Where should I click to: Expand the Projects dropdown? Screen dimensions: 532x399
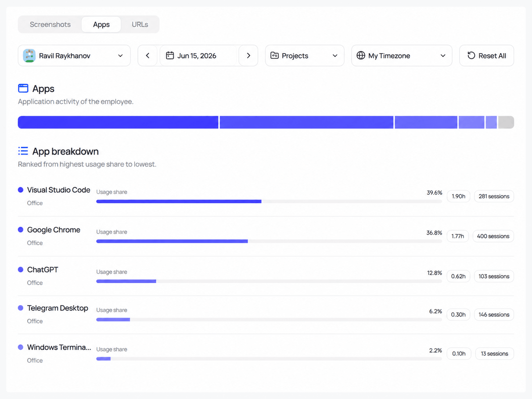tap(305, 55)
